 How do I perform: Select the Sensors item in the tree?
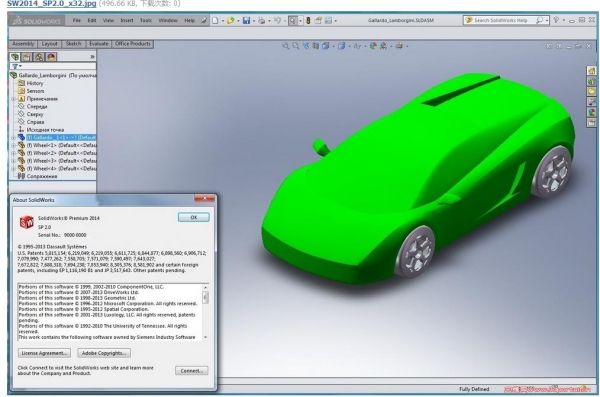pyautogui.click(x=35, y=91)
